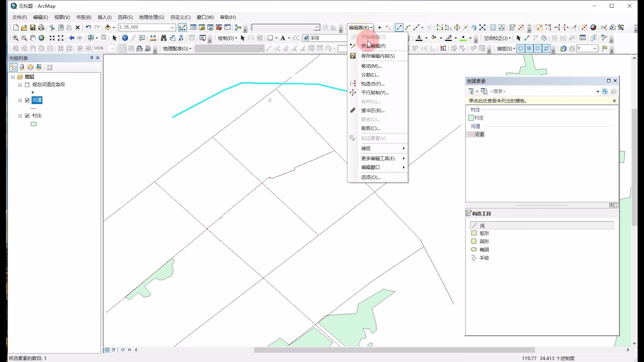Toggle the 村庄 layer checkbox
Viewport: 644px width, 362px height.
(27, 116)
